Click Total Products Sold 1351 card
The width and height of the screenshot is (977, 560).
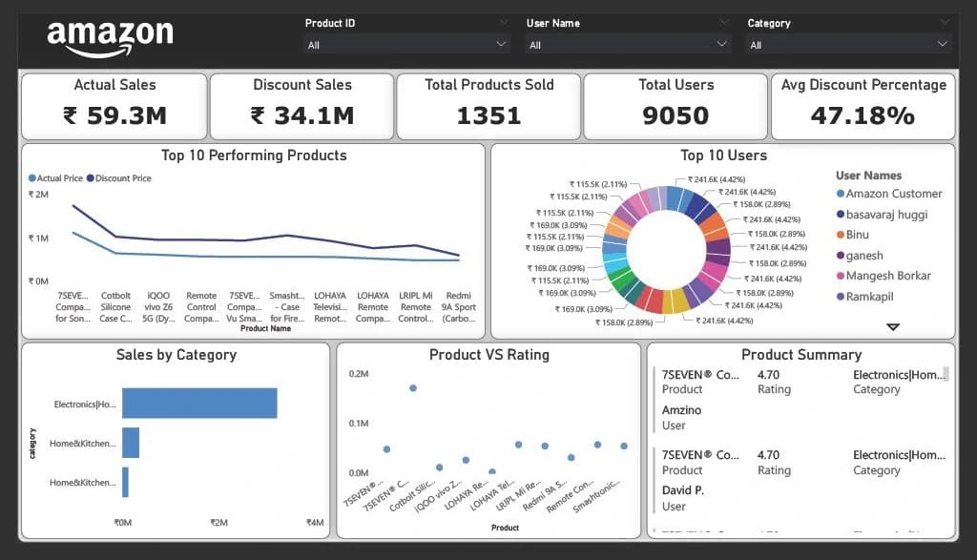[488, 107]
